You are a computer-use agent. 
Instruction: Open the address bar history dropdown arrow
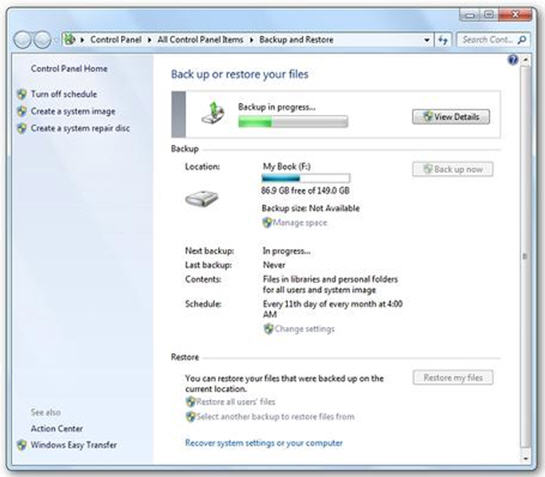(x=427, y=40)
